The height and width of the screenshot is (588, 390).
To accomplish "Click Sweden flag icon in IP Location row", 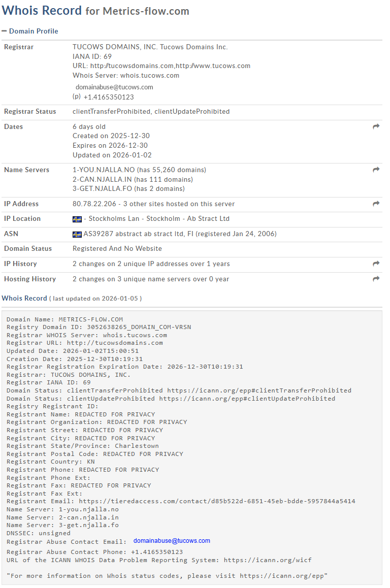I will coord(77,219).
